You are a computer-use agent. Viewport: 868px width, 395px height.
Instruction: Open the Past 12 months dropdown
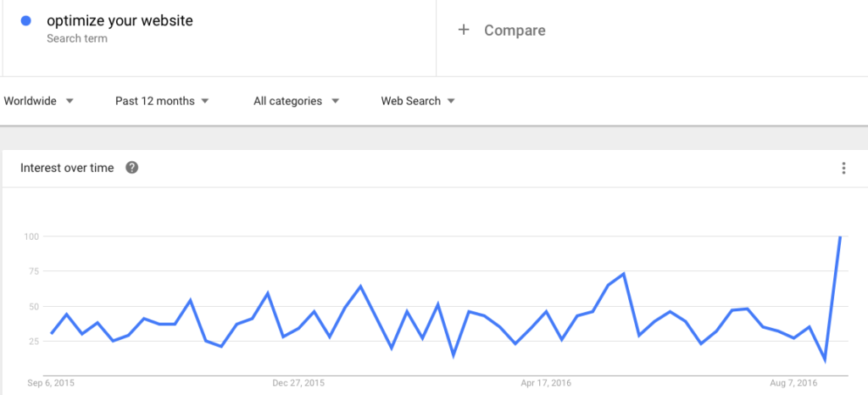(162, 101)
